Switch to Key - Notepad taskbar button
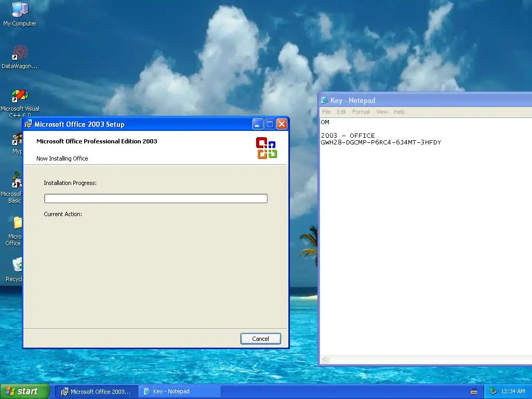The height and width of the screenshot is (399, 532). (x=179, y=392)
